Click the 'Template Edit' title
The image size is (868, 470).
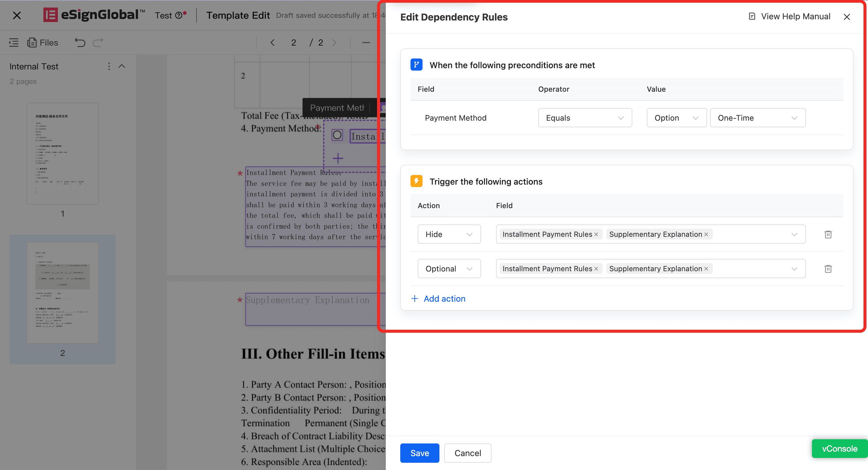pos(238,15)
